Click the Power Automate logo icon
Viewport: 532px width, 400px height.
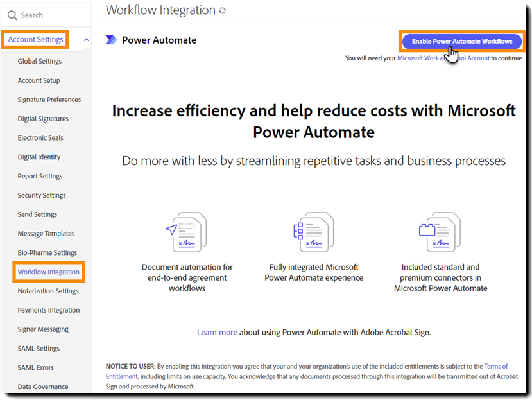[x=112, y=40]
